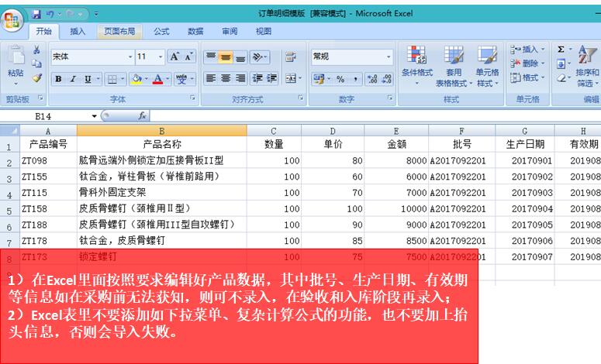Screen dimensions: 601x364
Task: Expand the font size dropdown
Action: click(160, 57)
